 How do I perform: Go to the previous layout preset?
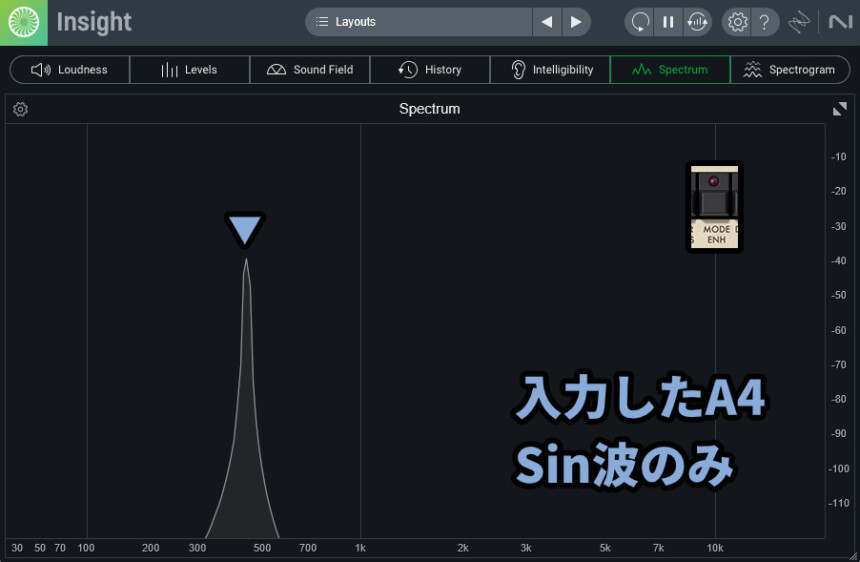click(x=546, y=22)
